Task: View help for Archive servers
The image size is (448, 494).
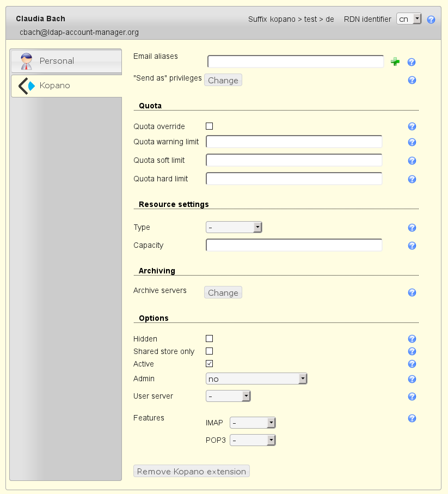Action: click(x=412, y=292)
